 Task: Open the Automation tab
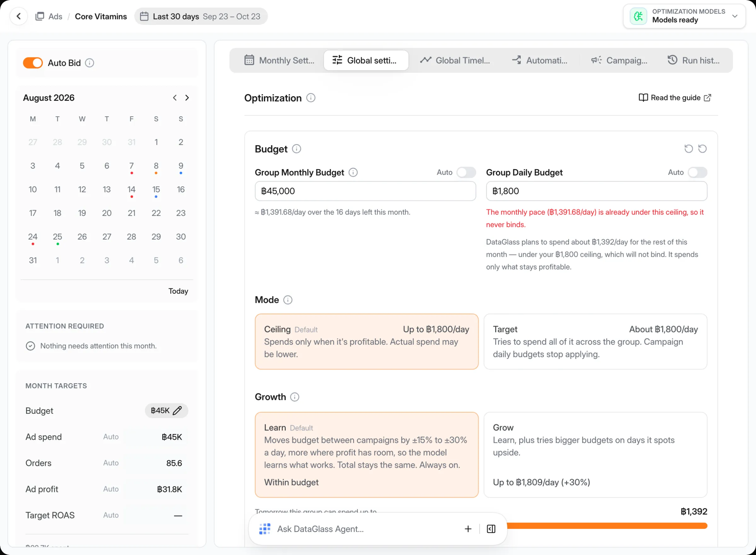click(540, 61)
